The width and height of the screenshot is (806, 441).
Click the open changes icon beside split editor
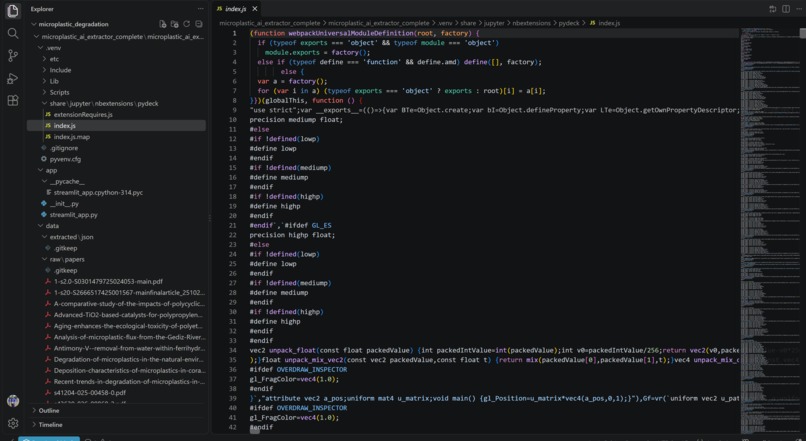point(773,9)
